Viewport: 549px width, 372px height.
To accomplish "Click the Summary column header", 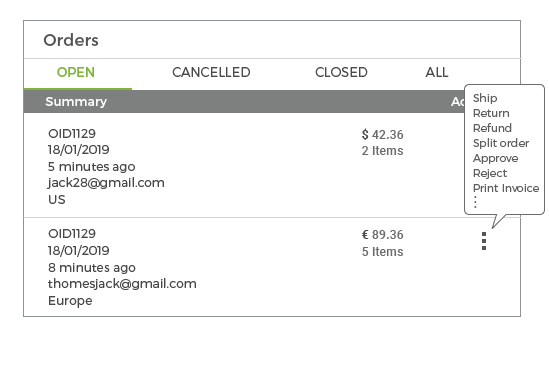I will (x=76, y=102).
